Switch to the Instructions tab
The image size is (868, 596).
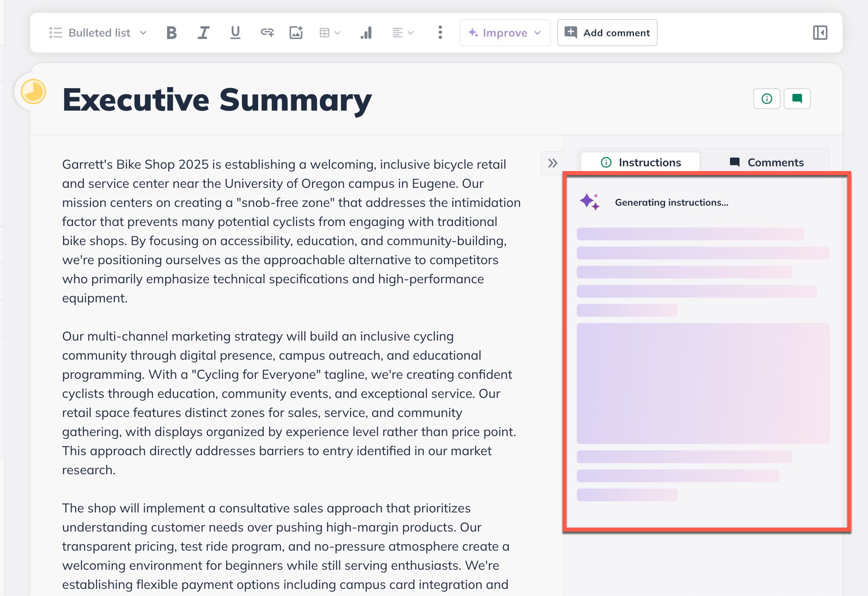point(640,162)
